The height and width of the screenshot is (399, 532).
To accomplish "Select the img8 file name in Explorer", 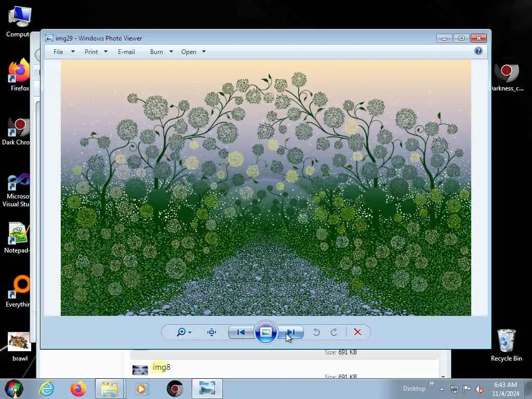I will tap(162, 367).
